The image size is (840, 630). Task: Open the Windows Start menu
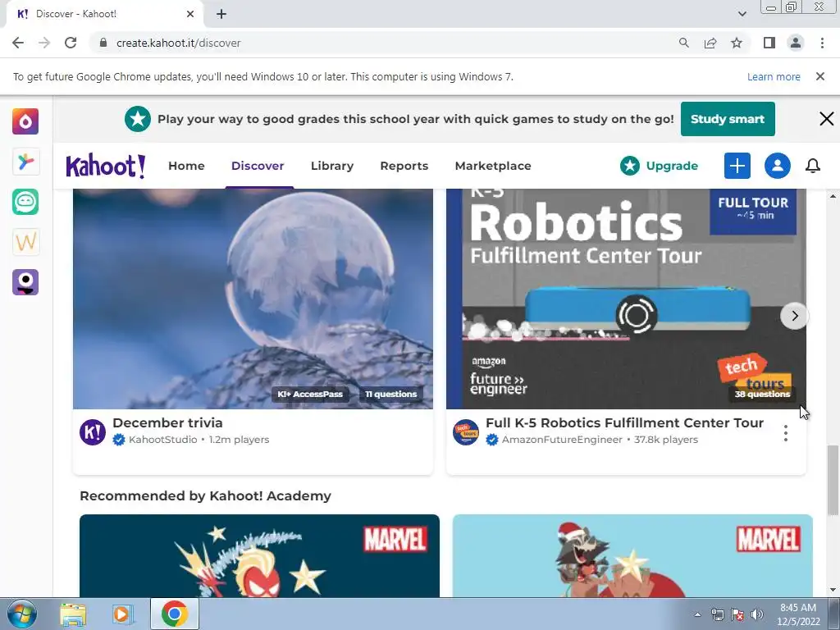[x=22, y=614]
